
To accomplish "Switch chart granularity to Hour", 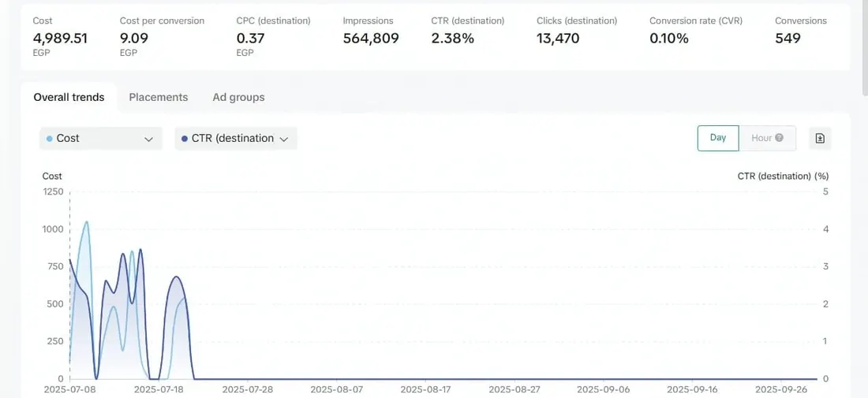I will click(x=767, y=138).
